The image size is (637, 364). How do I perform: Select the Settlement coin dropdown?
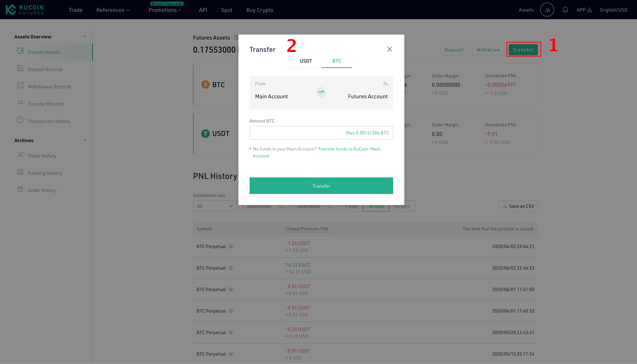215,206
